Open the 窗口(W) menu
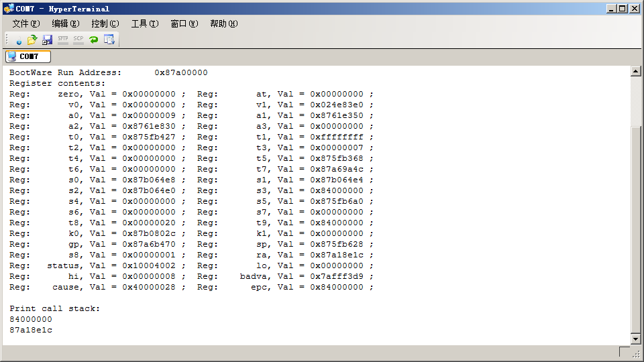 point(184,24)
